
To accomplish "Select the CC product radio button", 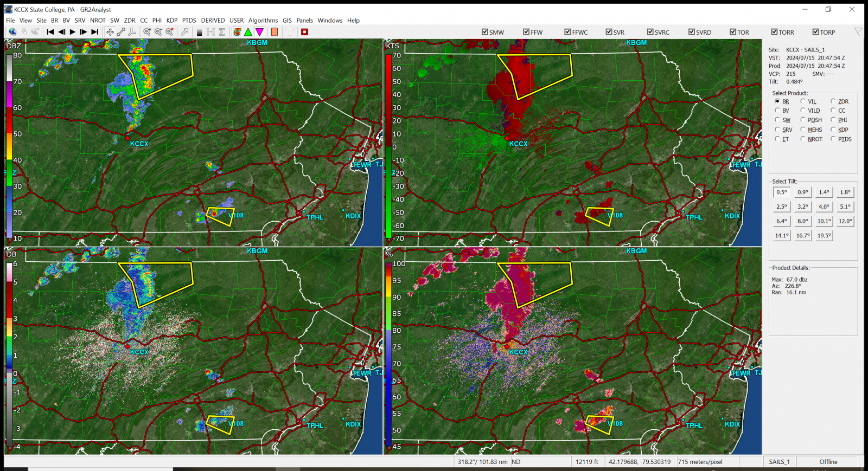I will click(833, 111).
